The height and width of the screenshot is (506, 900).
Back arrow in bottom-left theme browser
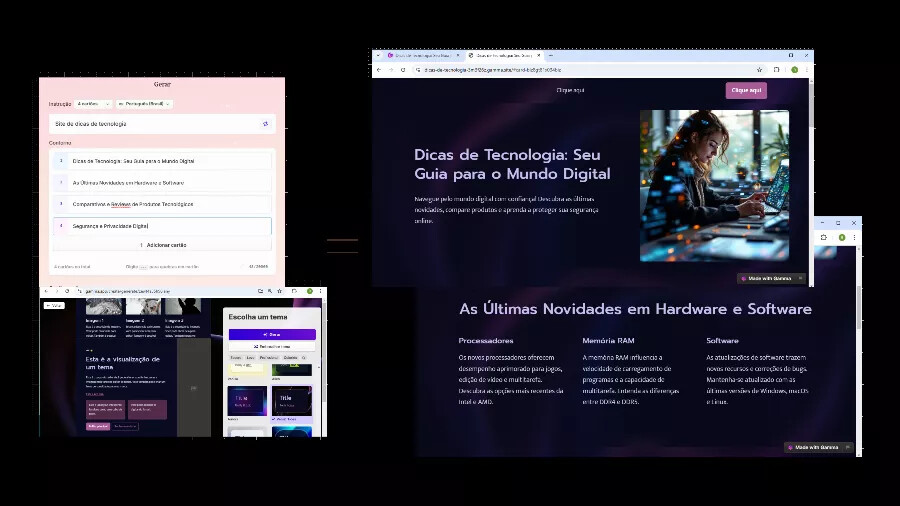tap(46, 291)
